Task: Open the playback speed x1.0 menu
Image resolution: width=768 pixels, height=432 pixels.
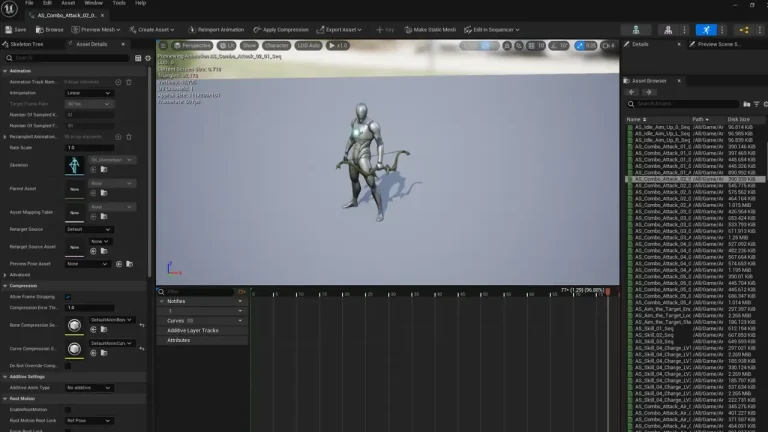Action: click(x=337, y=46)
